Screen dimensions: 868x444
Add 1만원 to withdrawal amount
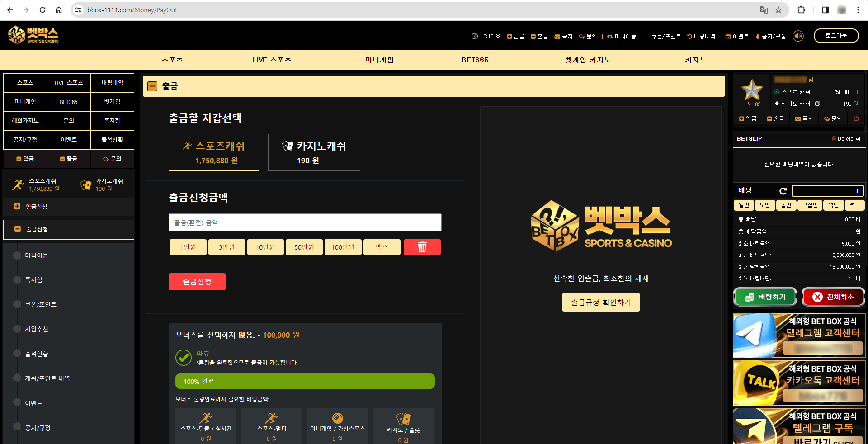point(188,247)
